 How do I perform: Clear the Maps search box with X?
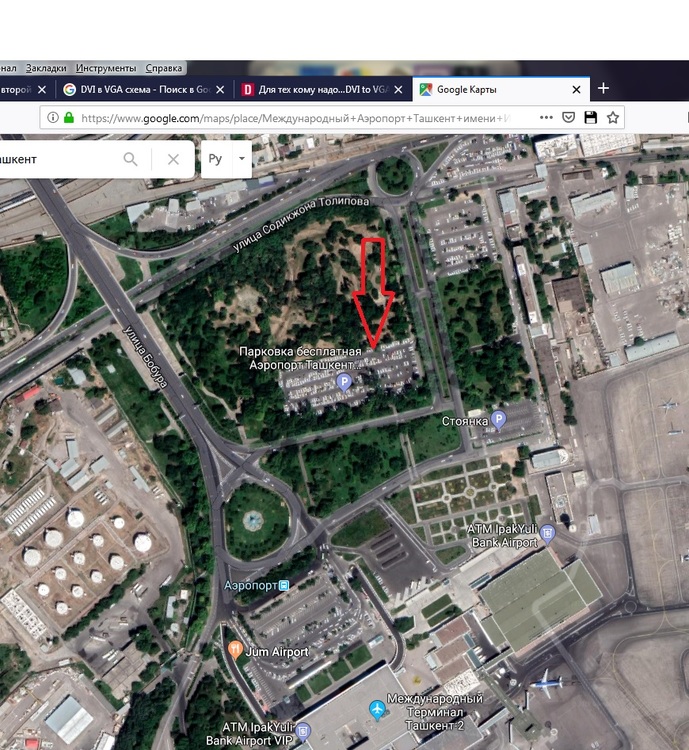pos(173,159)
